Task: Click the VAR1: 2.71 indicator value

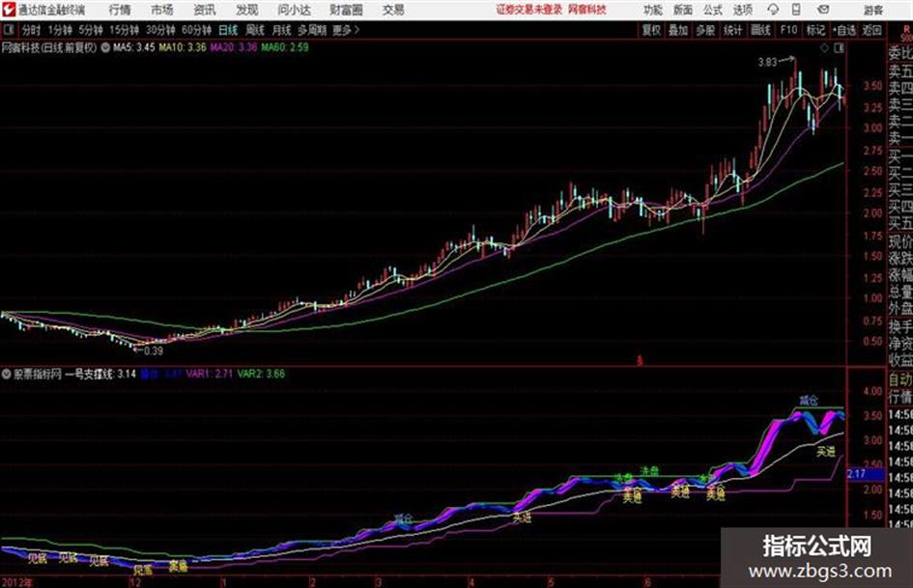Action: point(210,374)
